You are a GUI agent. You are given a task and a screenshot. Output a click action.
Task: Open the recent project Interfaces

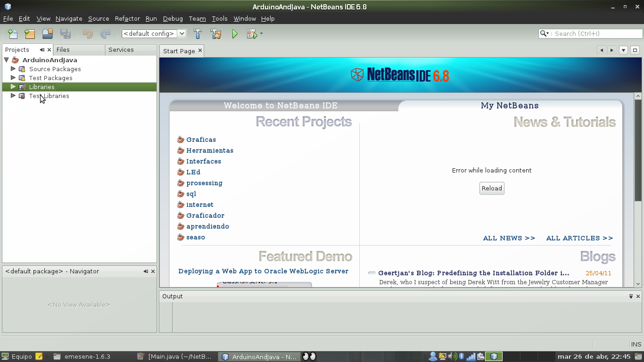click(x=204, y=161)
